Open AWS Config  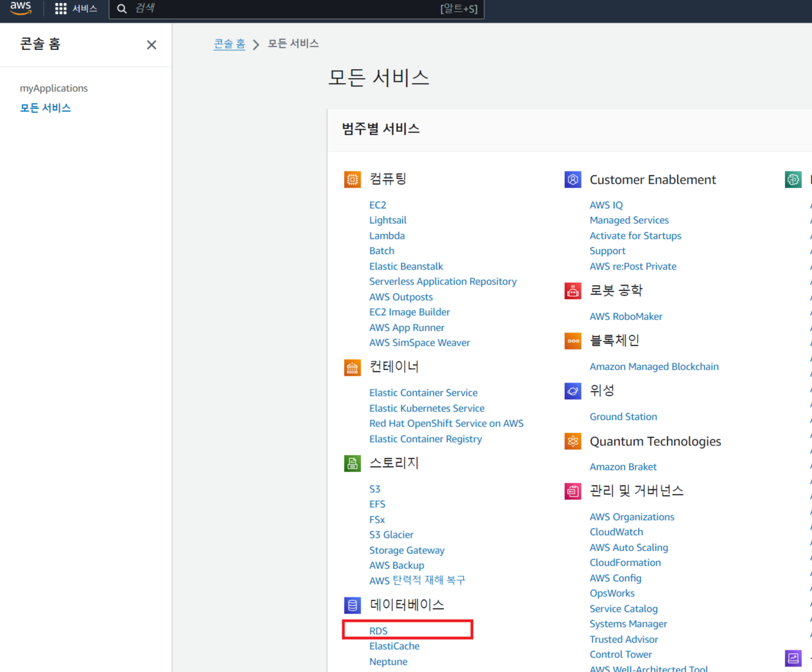click(615, 578)
